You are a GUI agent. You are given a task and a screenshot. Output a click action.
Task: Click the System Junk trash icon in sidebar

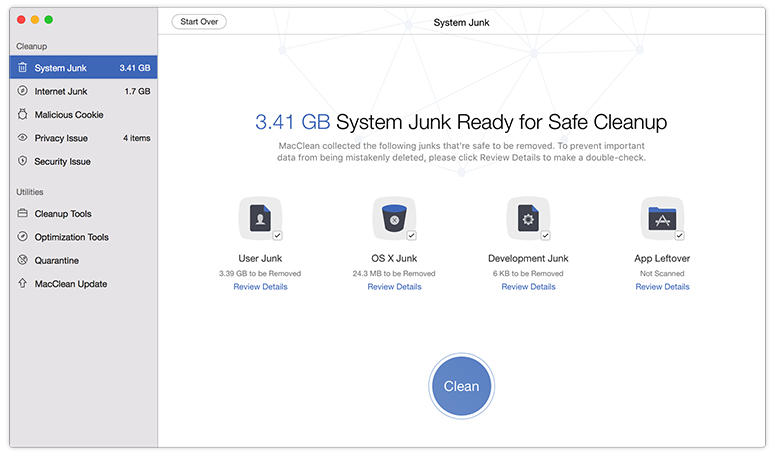point(22,67)
